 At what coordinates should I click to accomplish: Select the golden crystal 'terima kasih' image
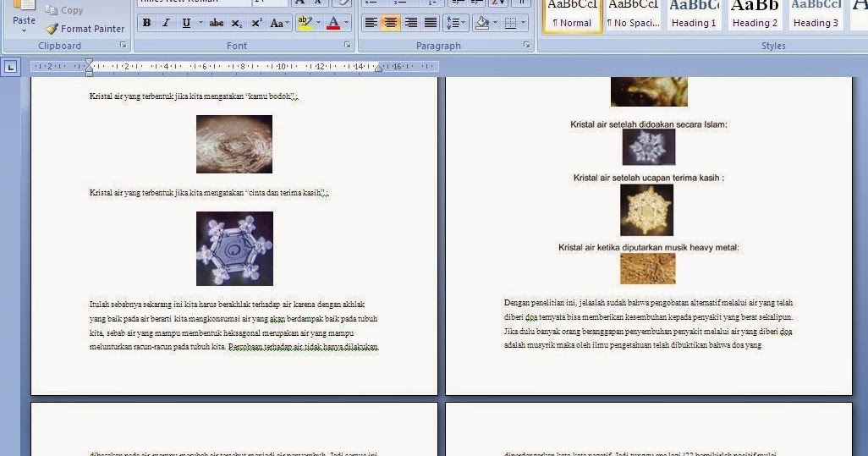coord(647,211)
